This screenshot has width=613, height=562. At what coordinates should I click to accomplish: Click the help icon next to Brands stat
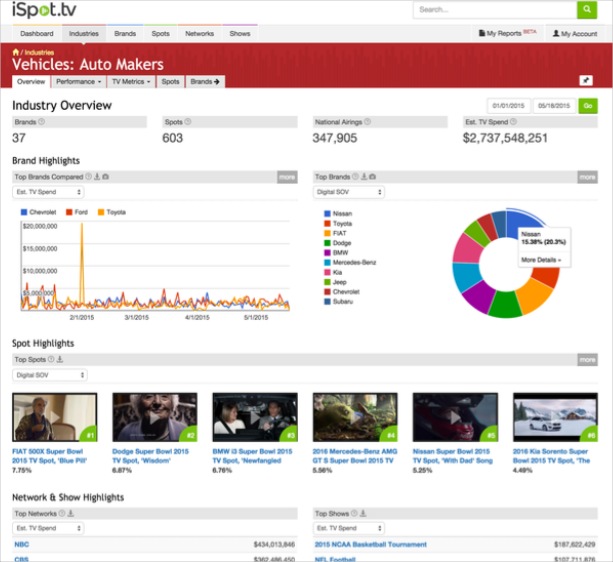click(x=41, y=122)
